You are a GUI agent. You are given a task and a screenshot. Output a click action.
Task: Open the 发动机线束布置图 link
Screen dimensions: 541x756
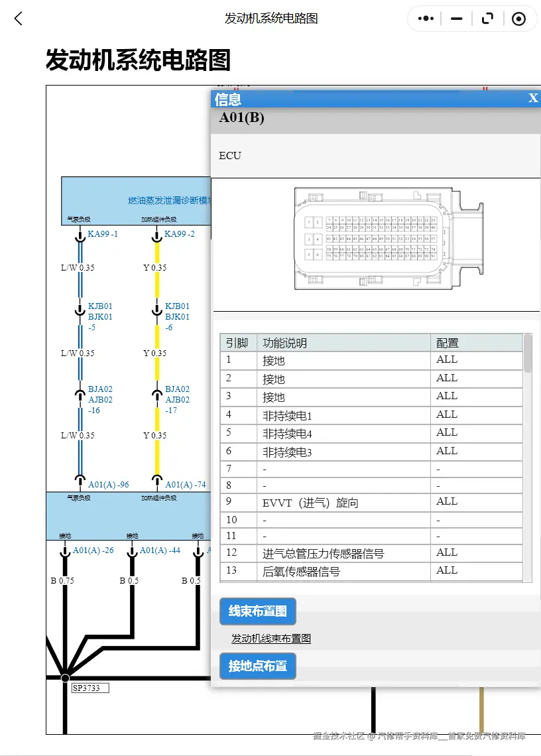point(271,639)
